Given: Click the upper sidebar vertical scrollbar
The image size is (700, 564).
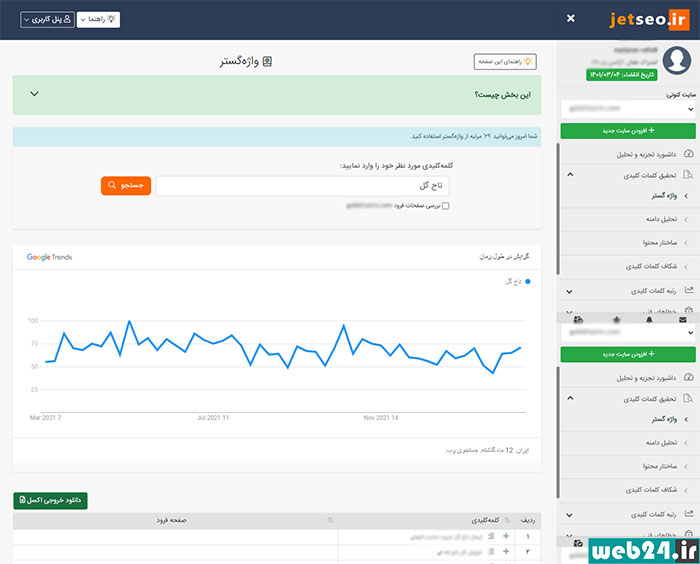Looking at the screenshot, I should (558, 209).
